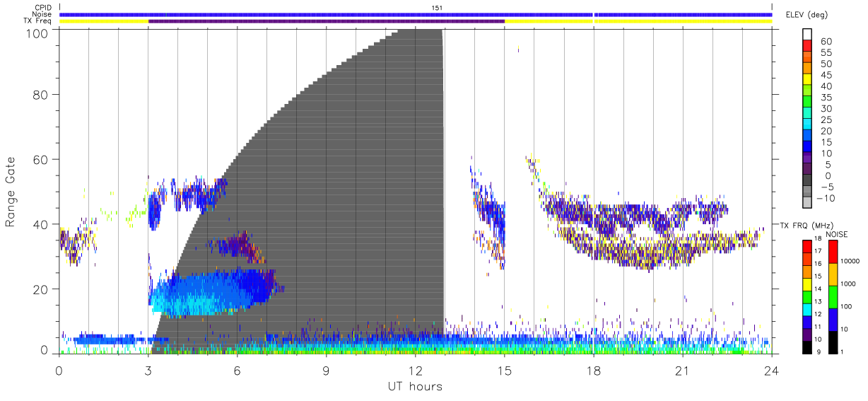Click the 'Range Gate' axis title
Image resolution: width=868 pixels, height=401 pixels.
pos(11,192)
